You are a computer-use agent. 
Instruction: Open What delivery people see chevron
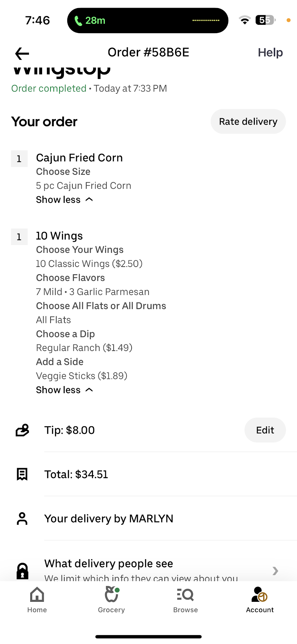click(x=275, y=571)
